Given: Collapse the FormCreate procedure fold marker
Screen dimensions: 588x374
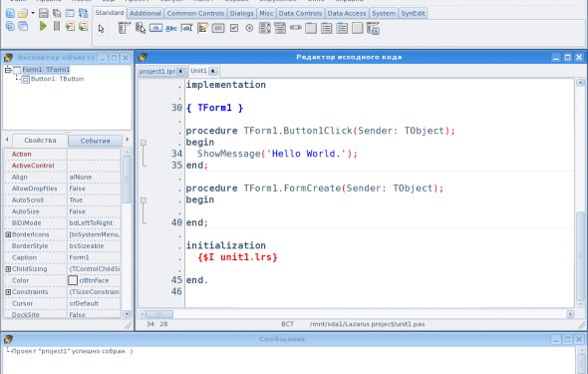Looking at the screenshot, I should [x=144, y=200].
